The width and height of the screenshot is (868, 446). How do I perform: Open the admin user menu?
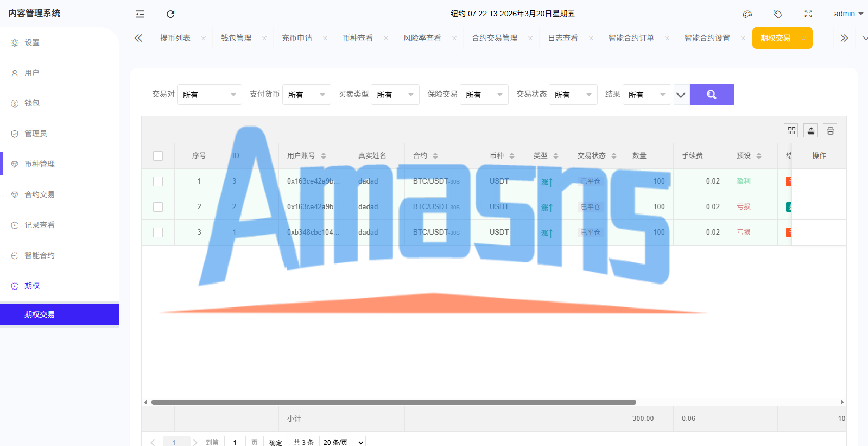tap(848, 14)
